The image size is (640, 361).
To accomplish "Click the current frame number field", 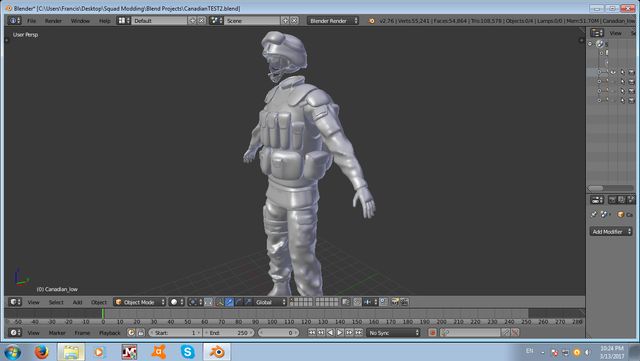I will [x=278, y=333].
